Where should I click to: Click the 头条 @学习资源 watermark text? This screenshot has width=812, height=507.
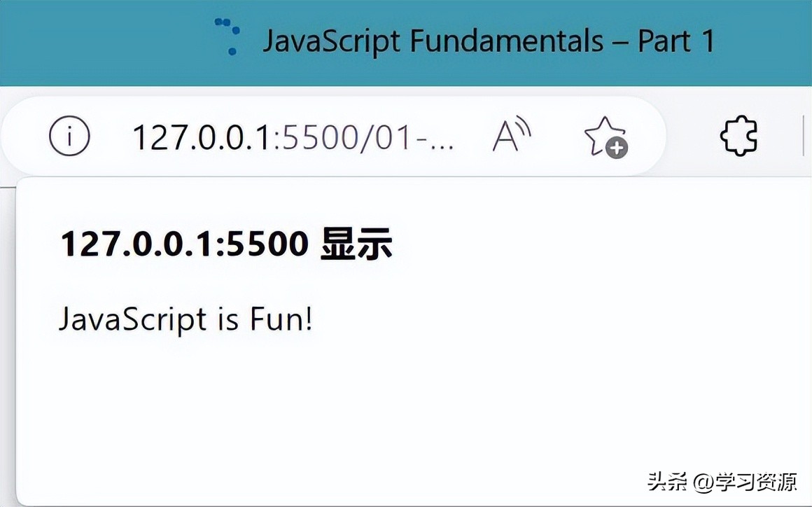pos(722,482)
